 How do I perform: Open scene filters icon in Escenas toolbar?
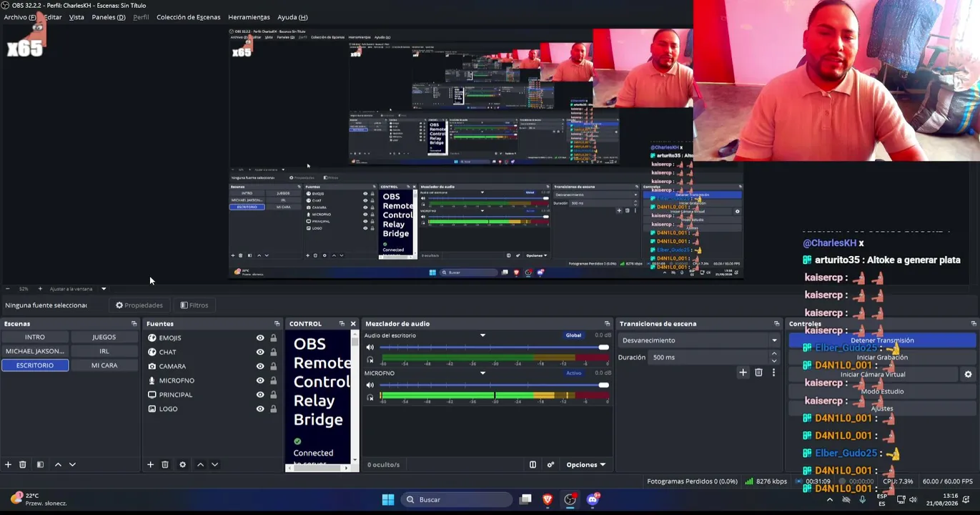[40, 465]
